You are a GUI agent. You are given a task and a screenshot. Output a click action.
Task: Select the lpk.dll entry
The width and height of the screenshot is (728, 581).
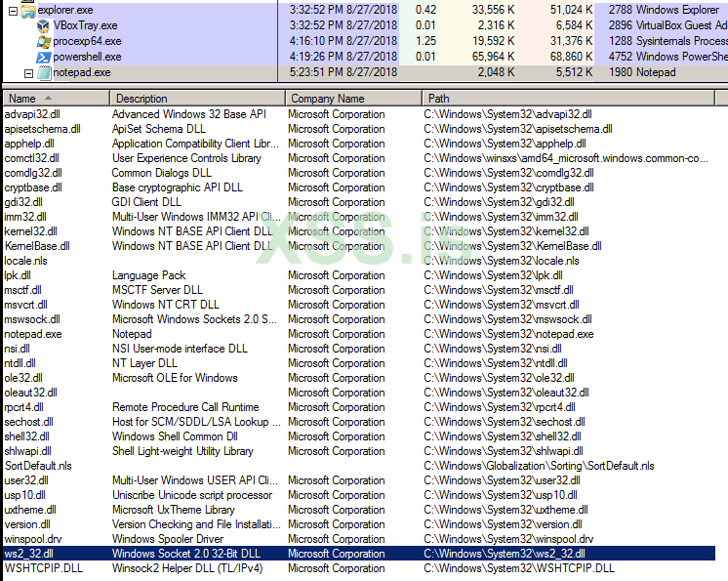tap(359, 275)
